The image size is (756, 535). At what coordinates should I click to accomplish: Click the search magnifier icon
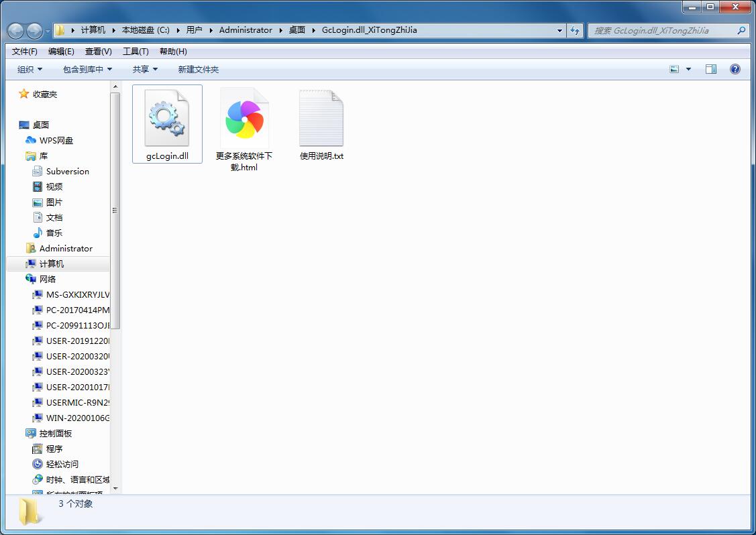click(x=741, y=30)
